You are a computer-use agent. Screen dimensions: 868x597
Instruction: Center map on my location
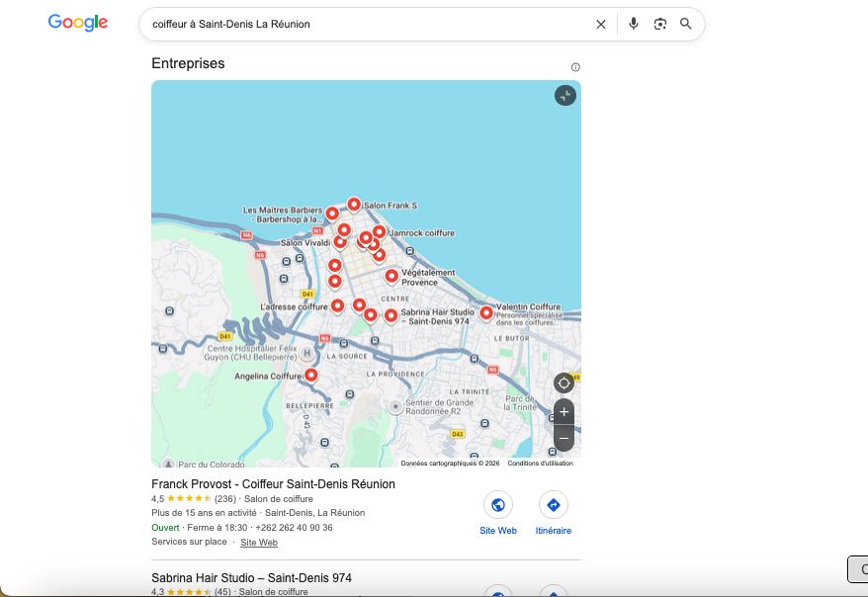(564, 383)
